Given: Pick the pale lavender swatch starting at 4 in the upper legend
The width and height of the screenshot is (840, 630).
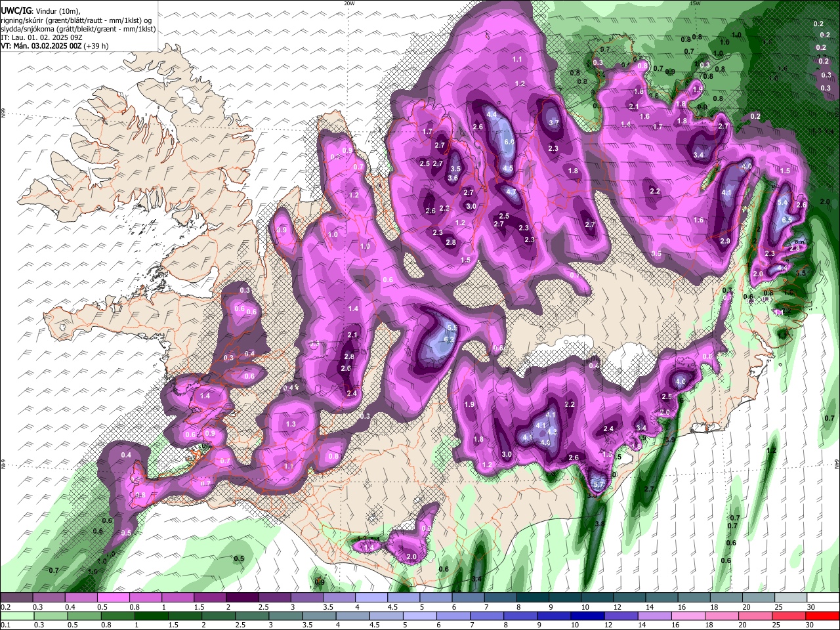Looking at the screenshot, I should coord(371,597).
